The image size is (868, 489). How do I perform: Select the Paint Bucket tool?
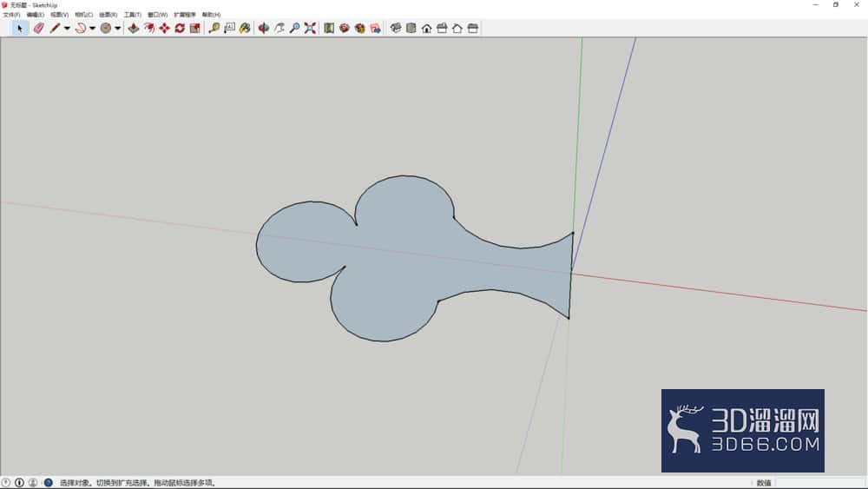[245, 29]
